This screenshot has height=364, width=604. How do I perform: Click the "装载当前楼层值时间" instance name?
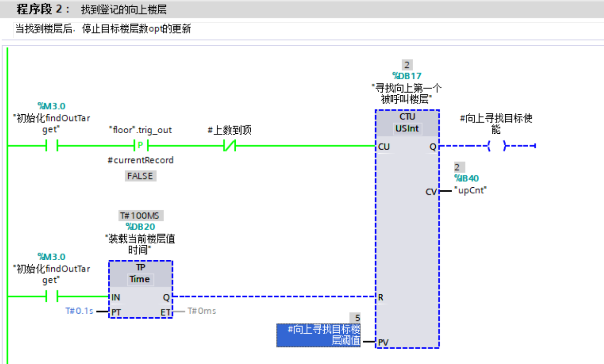point(140,244)
